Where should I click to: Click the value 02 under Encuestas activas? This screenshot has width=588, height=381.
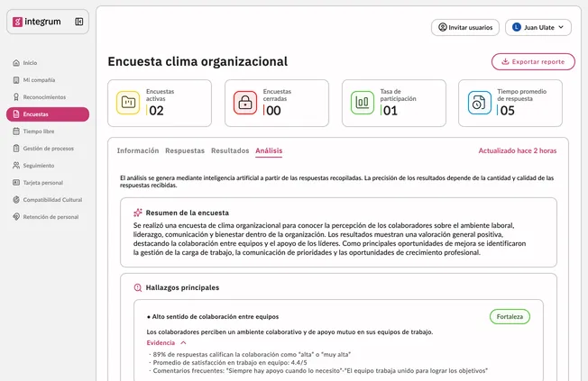(156, 111)
